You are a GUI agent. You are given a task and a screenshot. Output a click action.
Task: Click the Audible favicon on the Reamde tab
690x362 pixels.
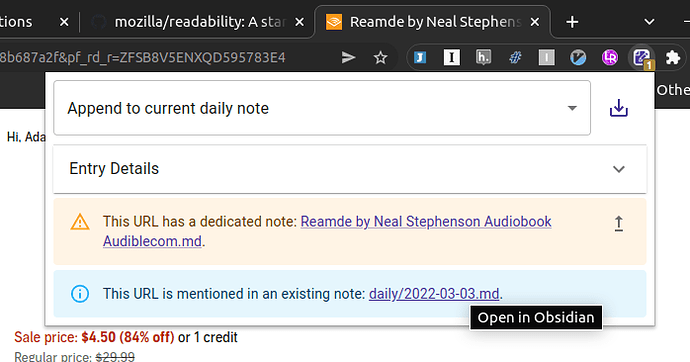tap(334, 22)
